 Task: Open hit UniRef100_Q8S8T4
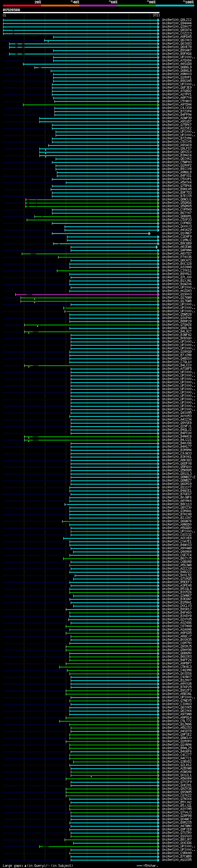pyautogui.click(x=176, y=30)
